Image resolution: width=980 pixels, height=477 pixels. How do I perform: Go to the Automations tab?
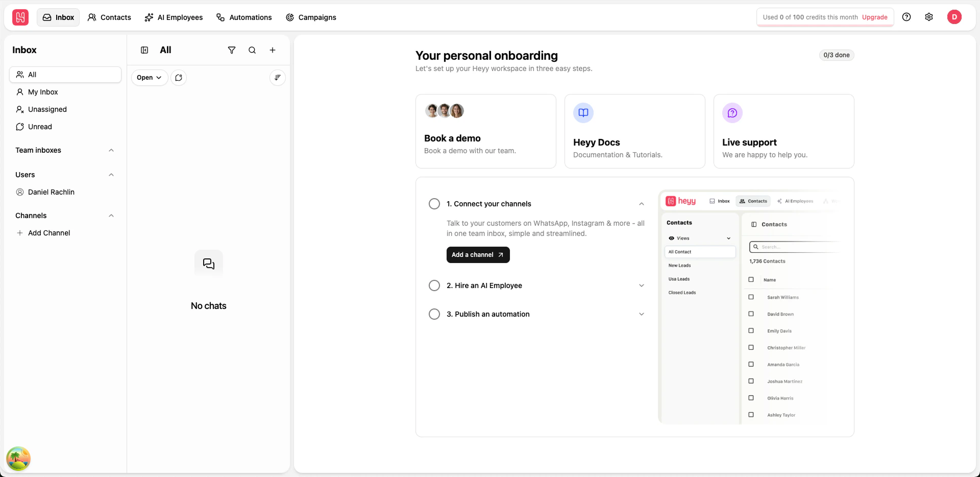(x=244, y=17)
